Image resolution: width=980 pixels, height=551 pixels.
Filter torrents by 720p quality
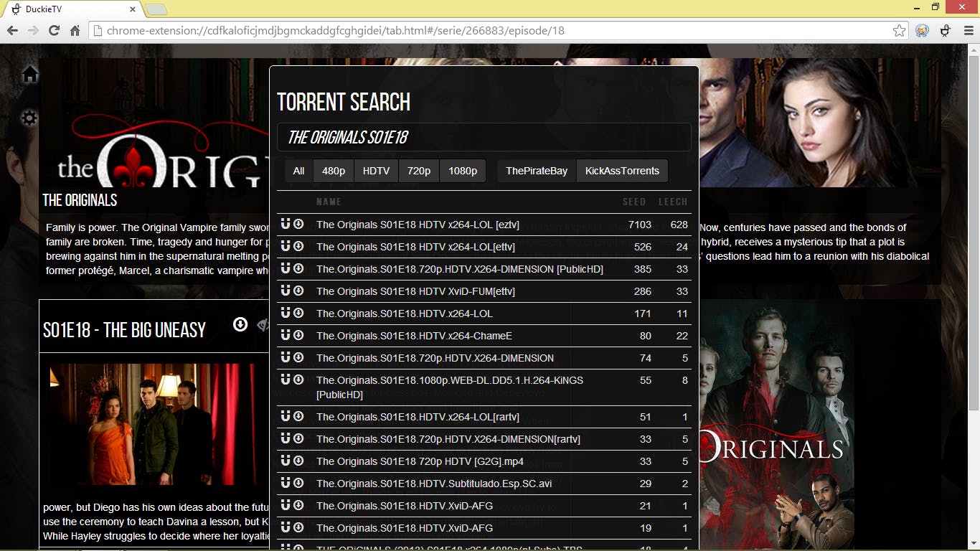click(419, 171)
